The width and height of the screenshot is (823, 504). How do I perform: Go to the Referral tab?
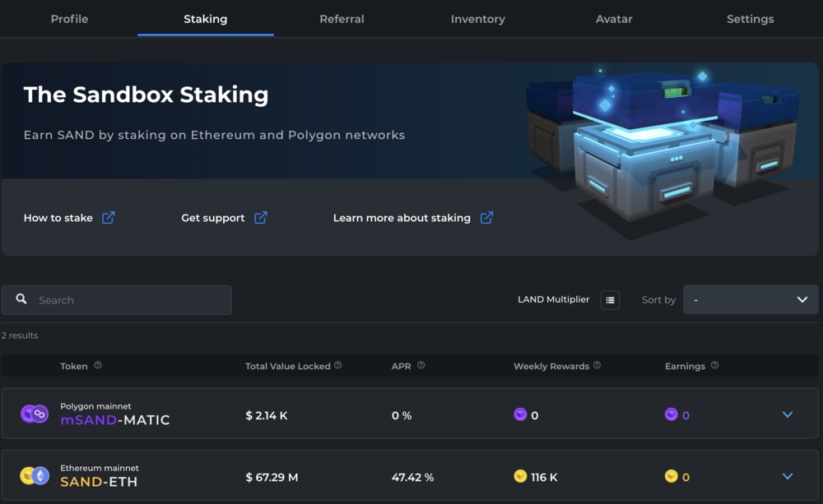[x=342, y=19]
